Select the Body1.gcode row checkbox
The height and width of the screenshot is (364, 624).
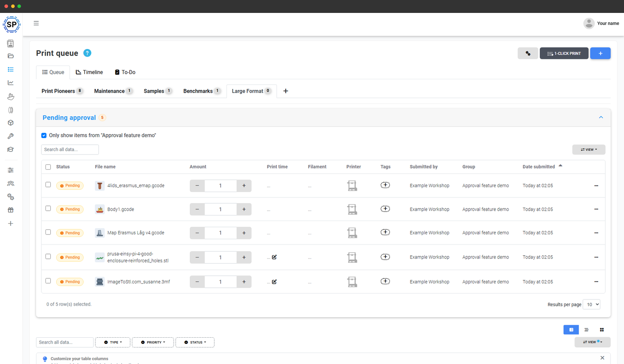48,208
